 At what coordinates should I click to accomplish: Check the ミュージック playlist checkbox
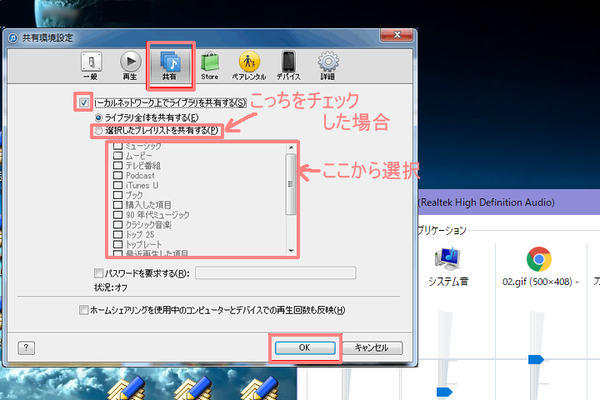tap(118, 146)
